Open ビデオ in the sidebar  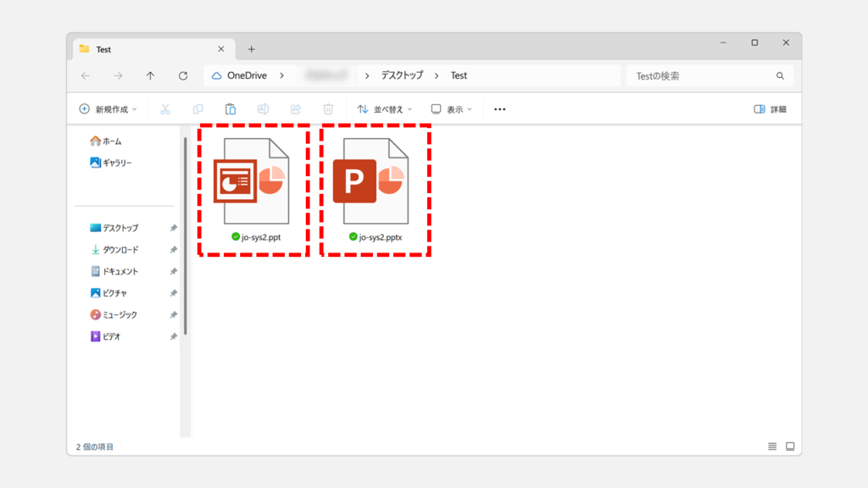[105, 335]
